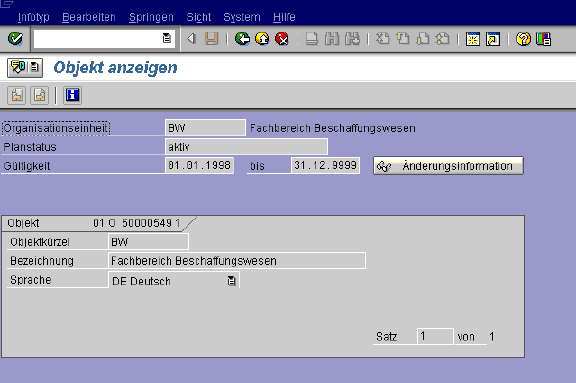Viewport: 576px width, 383px height.
Task: Click the green checkmark Enter icon
Action: coord(15,39)
